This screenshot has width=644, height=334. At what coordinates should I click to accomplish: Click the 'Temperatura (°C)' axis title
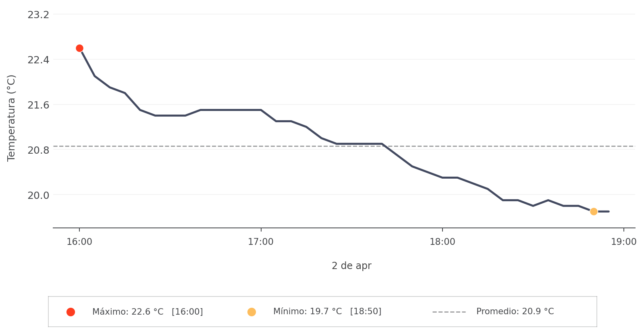pos(11,118)
